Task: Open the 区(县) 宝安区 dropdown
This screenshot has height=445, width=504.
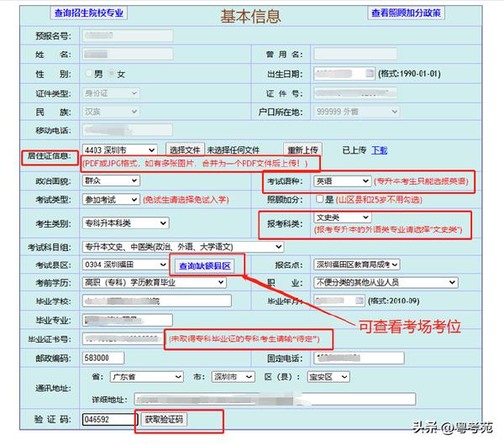Action: click(328, 376)
